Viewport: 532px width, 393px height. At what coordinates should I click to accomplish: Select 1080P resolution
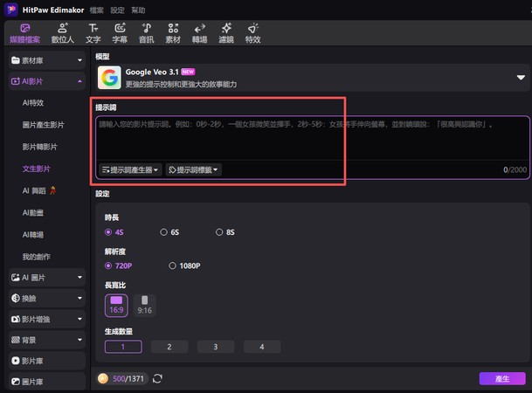(x=184, y=265)
